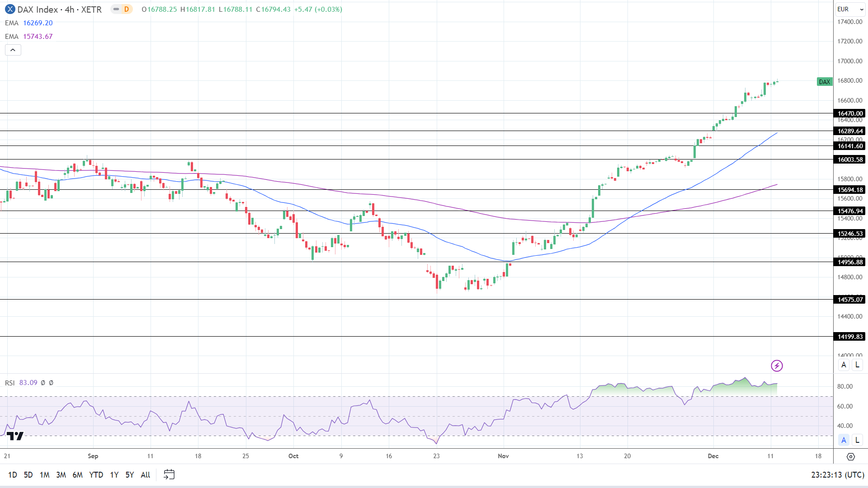This screenshot has width=868, height=488.
Task: Select the 1M time range
Action: point(44,474)
